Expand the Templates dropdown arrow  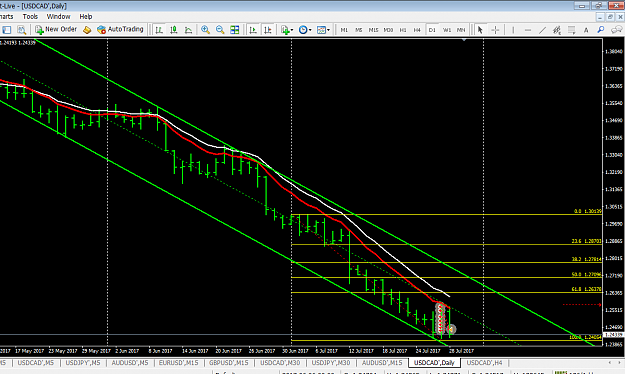click(328, 30)
